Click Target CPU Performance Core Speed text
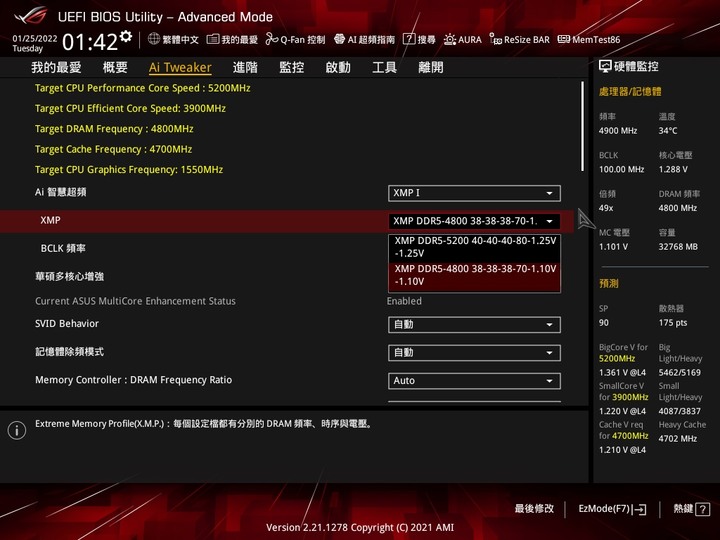 [x=142, y=88]
